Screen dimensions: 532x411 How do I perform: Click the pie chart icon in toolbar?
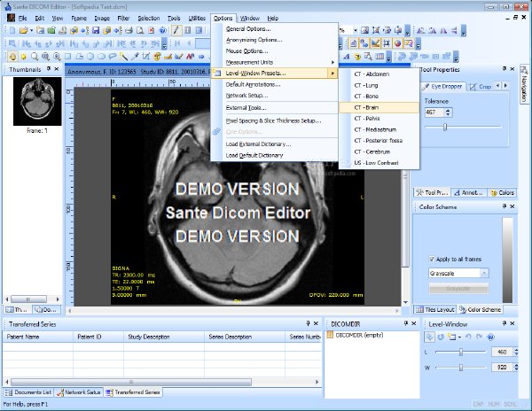[x=397, y=43]
